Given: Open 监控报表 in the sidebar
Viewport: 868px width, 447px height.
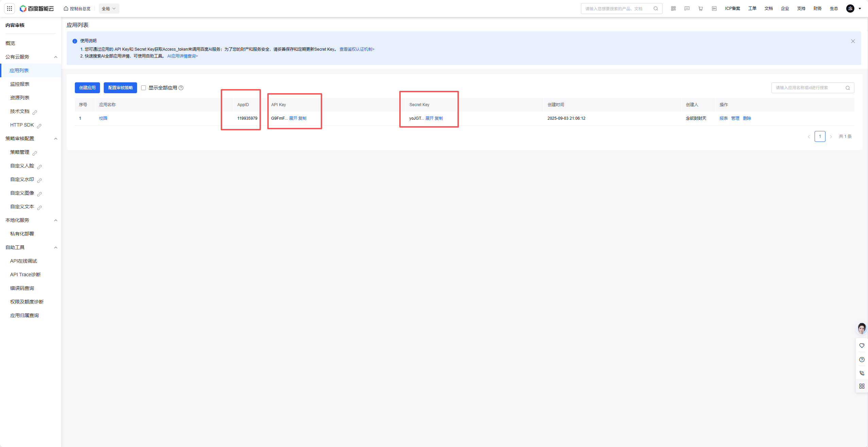Looking at the screenshot, I should point(20,84).
